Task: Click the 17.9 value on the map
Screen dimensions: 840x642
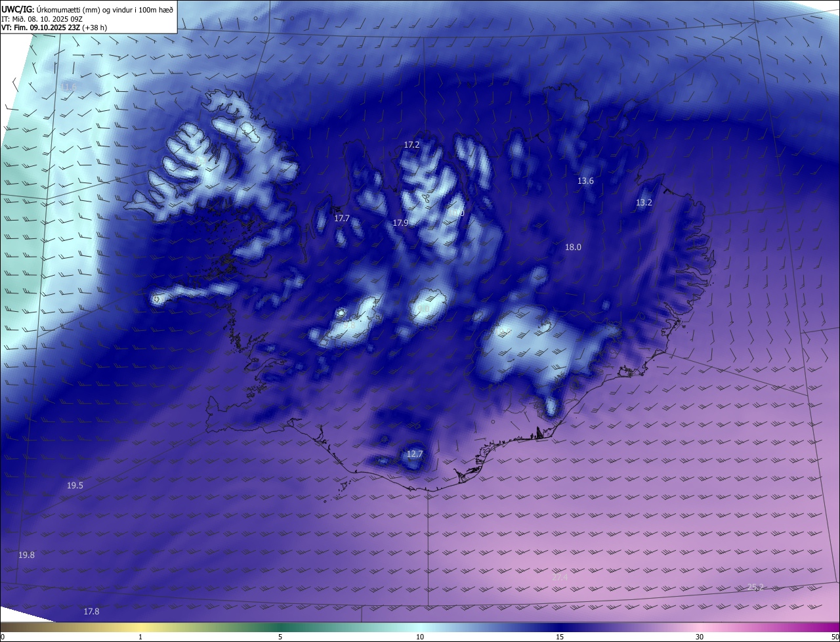Action: click(x=400, y=223)
